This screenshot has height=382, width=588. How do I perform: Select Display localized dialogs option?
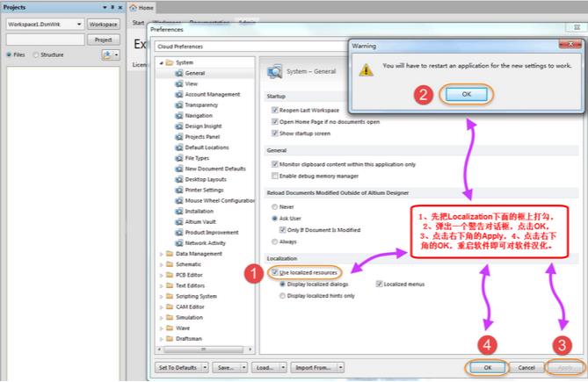pyautogui.click(x=282, y=285)
